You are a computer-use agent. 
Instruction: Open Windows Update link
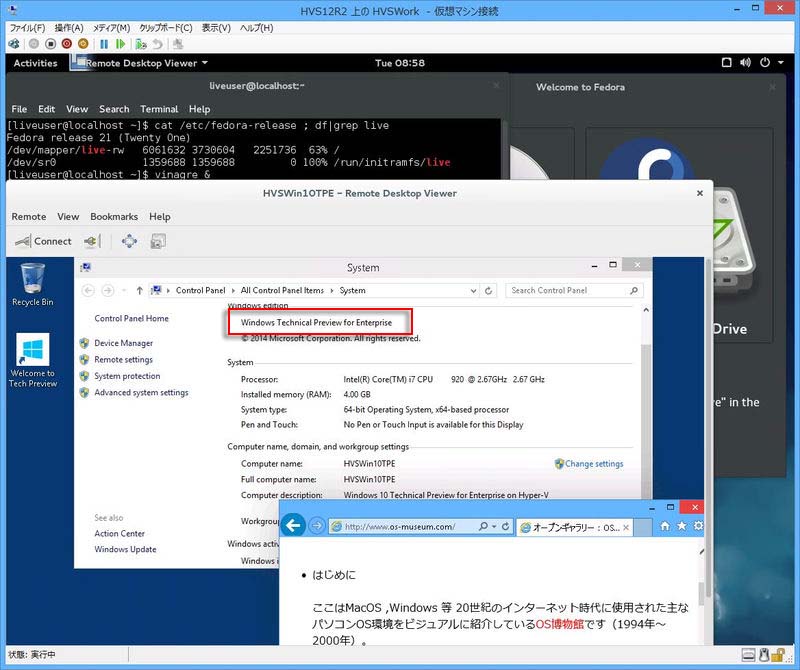tap(125, 550)
